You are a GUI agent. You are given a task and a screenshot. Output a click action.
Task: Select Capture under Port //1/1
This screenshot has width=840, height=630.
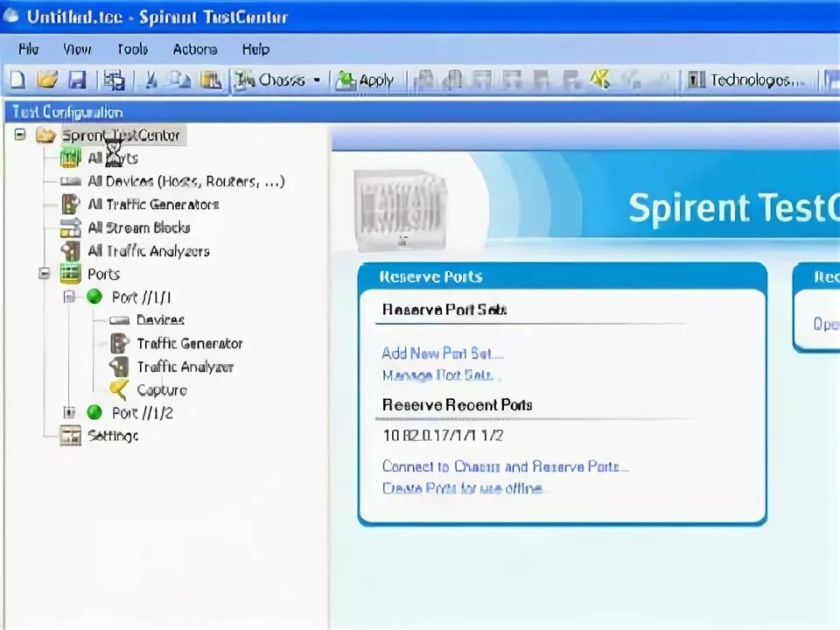click(162, 390)
